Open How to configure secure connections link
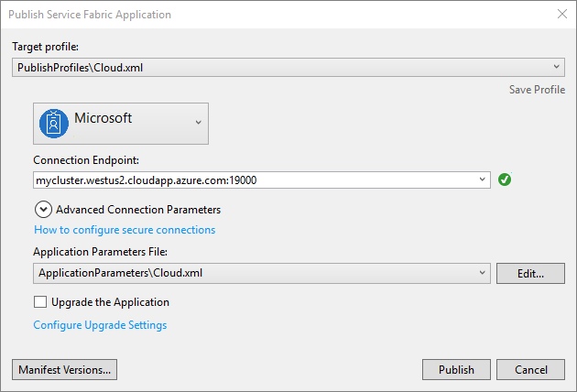The image size is (577, 392). pyautogui.click(x=125, y=230)
